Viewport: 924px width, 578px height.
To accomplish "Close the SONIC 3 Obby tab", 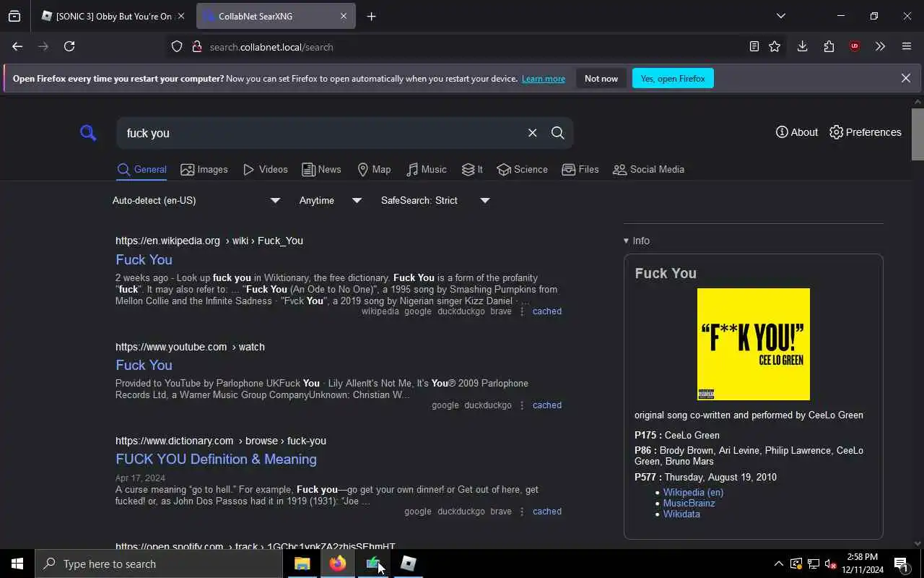I will (x=180, y=16).
